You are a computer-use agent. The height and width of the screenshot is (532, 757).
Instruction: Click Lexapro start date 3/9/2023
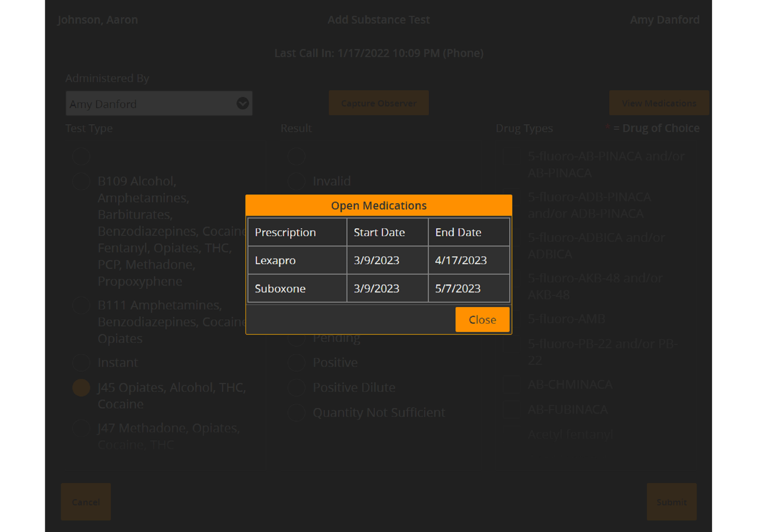pos(387,260)
